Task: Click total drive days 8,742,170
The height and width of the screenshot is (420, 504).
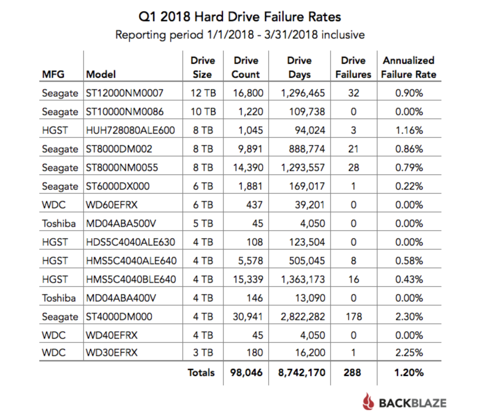Action: click(x=302, y=372)
